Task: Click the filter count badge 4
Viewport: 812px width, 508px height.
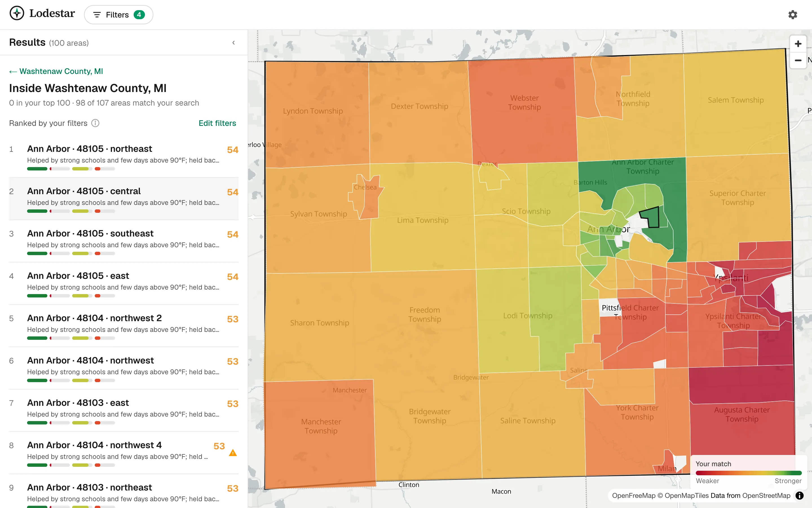Action: pos(139,15)
